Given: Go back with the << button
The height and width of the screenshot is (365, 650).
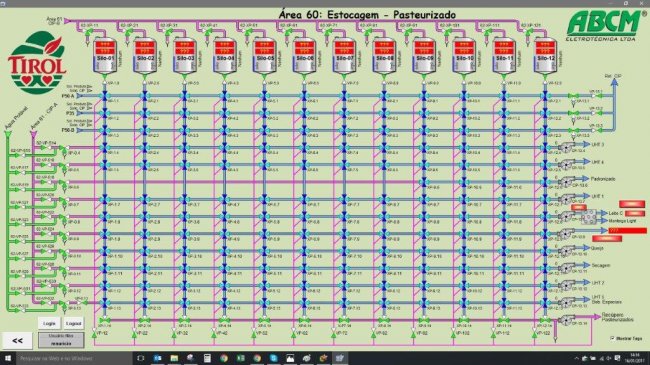Looking at the screenshot, I should (17, 341).
